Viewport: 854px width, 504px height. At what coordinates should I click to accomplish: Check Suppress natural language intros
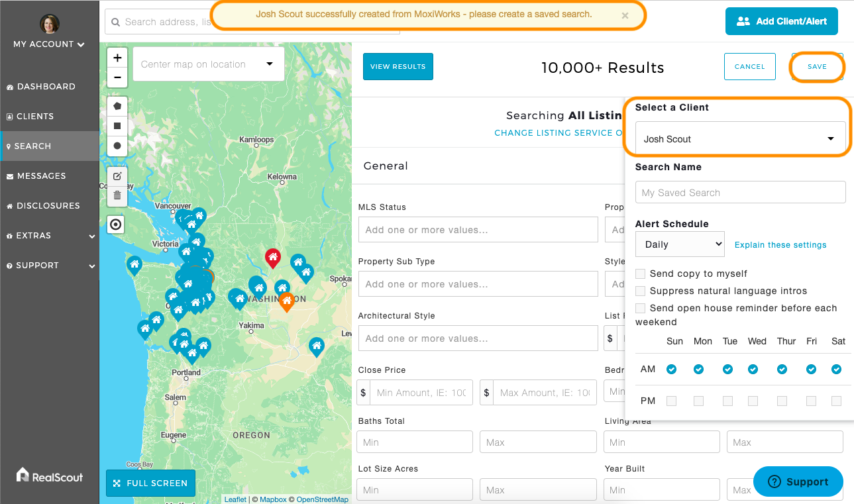pyautogui.click(x=640, y=291)
